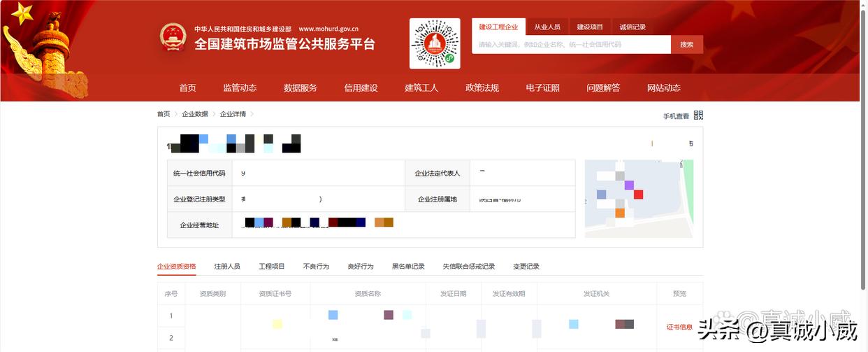Click the 手机查看 link
Viewport: 868px width, 352px height.
[x=676, y=116]
